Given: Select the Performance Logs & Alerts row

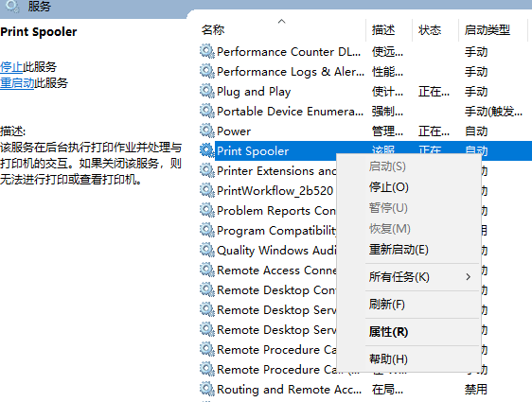Looking at the screenshot, I should click(x=365, y=72).
